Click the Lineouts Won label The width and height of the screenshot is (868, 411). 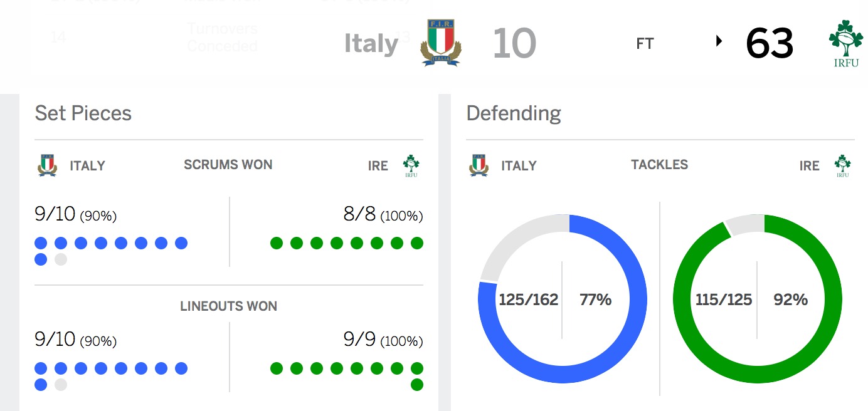click(229, 306)
